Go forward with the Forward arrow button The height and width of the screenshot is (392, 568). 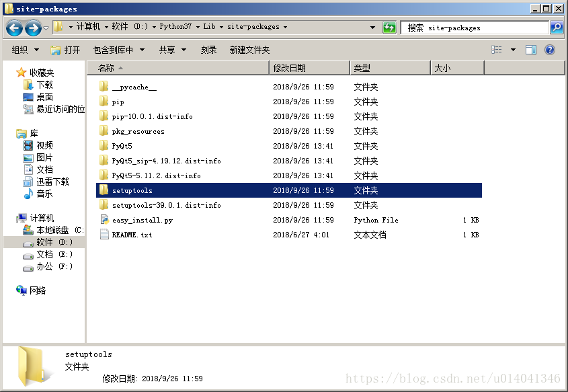tap(33, 28)
